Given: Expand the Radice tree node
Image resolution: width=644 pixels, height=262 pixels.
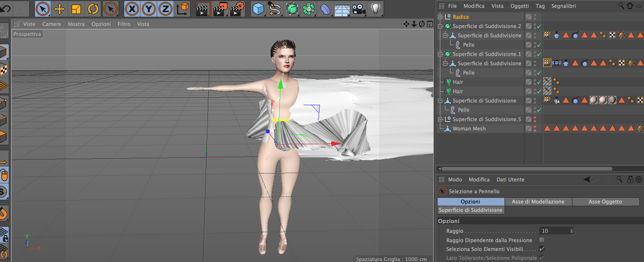Looking at the screenshot, I should [440, 17].
